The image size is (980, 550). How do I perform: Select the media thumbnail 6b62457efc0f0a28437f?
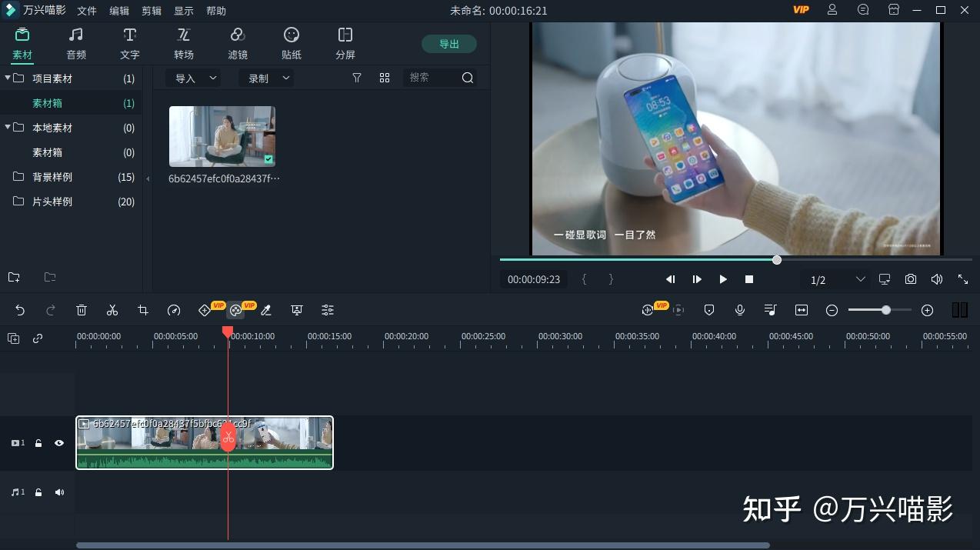point(222,136)
